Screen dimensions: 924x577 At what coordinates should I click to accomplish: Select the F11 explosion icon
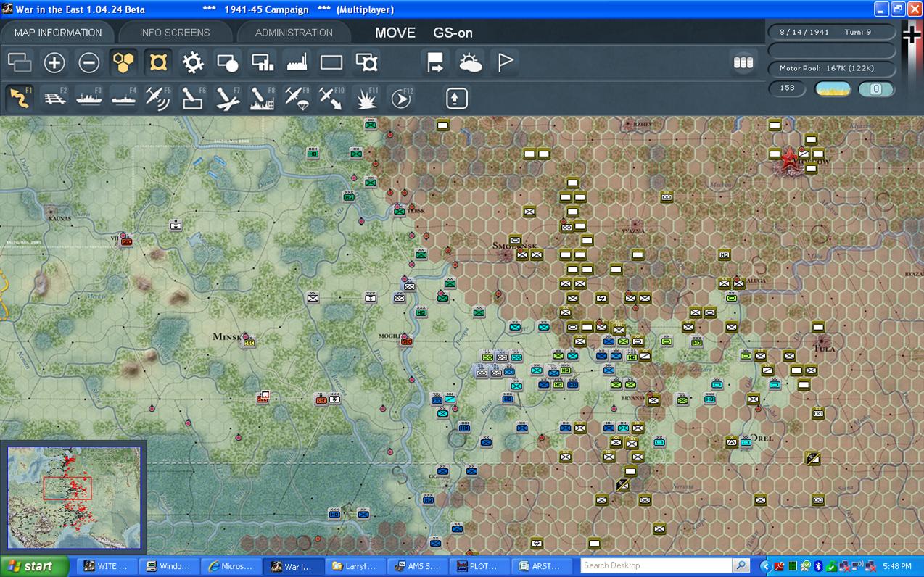tap(367, 98)
